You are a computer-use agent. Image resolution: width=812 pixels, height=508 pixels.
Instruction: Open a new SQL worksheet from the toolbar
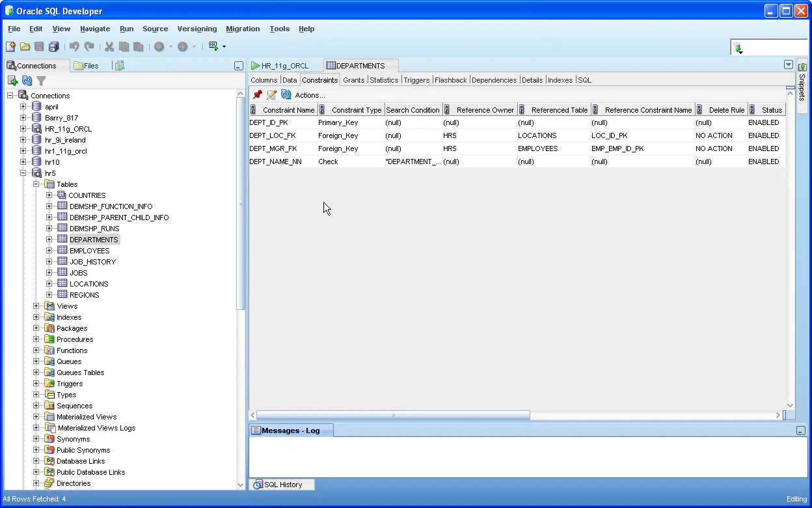click(213, 46)
